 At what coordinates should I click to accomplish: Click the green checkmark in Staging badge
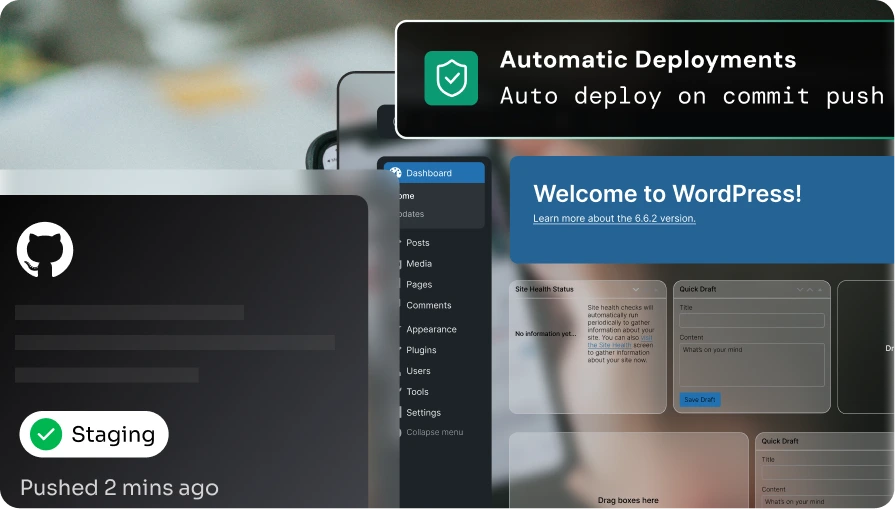(46, 434)
